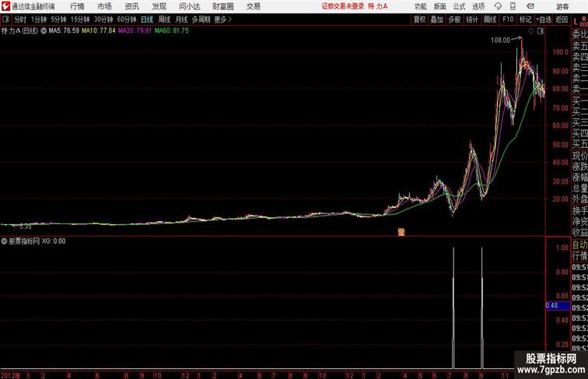
Task: Click the MA20: 79.91 indicator value
Action: pyautogui.click(x=135, y=31)
